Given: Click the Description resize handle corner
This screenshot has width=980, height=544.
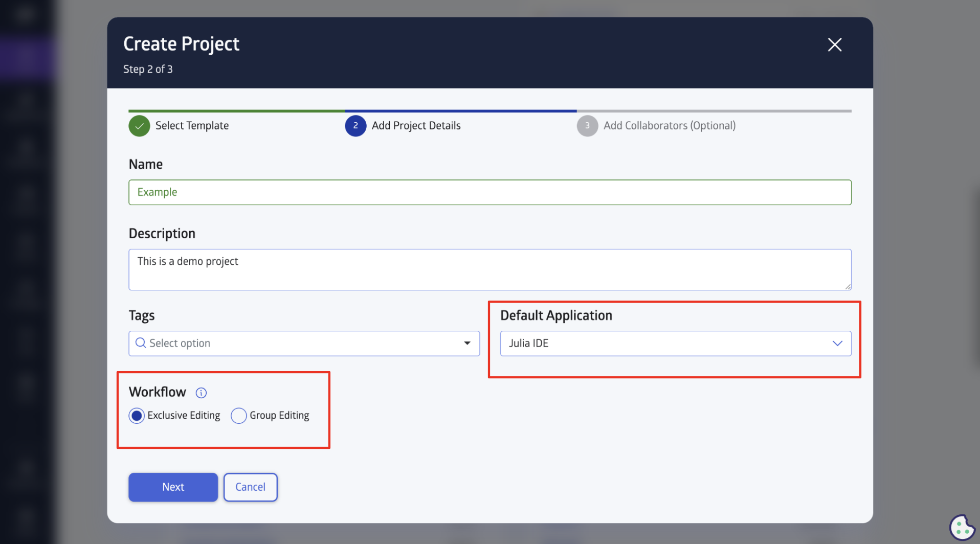Looking at the screenshot, I should pyautogui.click(x=848, y=286).
